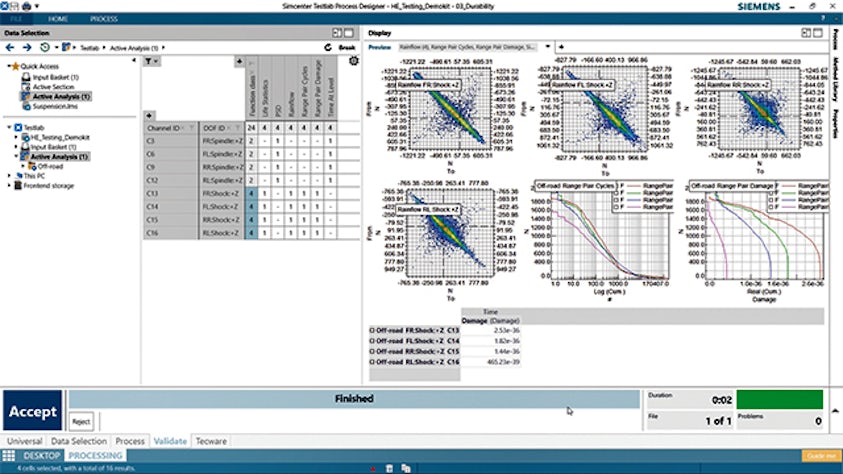Click the filter funnel icon
Screen dimensions: 843x474
click(x=148, y=62)
